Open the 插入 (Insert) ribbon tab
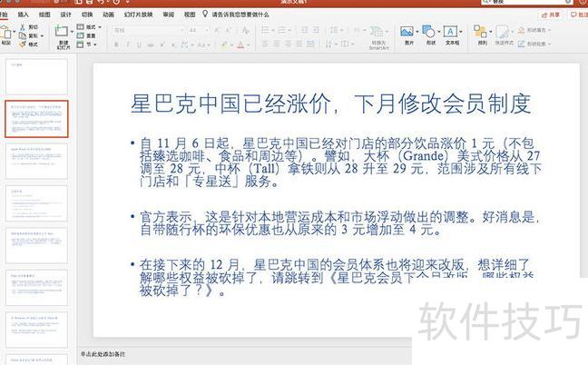This screenshot has height=365, width=588. [23, 15]
